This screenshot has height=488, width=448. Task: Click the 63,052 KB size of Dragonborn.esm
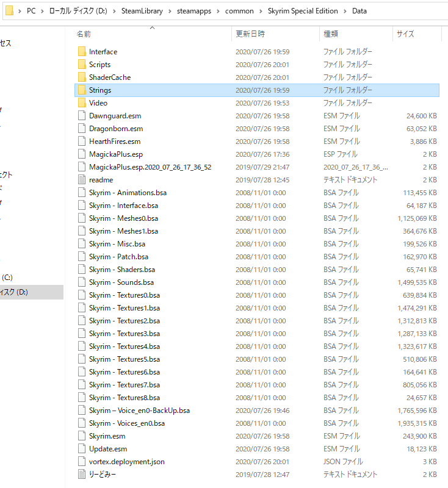tap(422, 129)
